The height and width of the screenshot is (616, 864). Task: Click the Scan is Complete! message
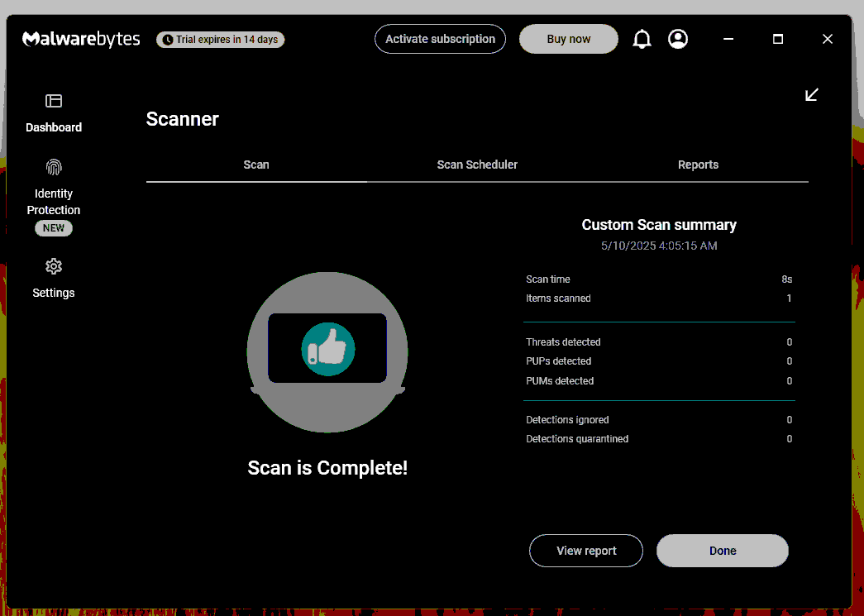point(327,468)
